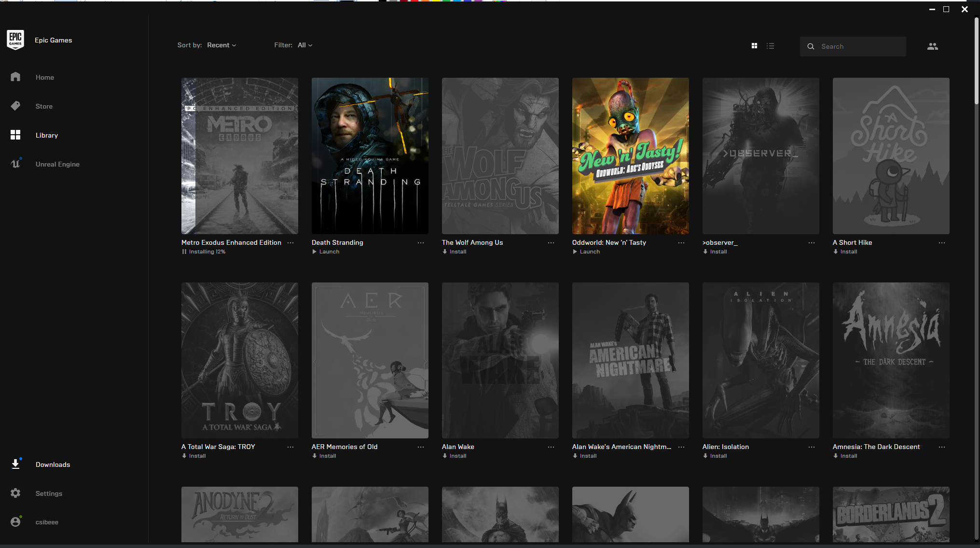980x548 pixels.
Task: Install Alien: Isolation
Action: coord(715,456)
